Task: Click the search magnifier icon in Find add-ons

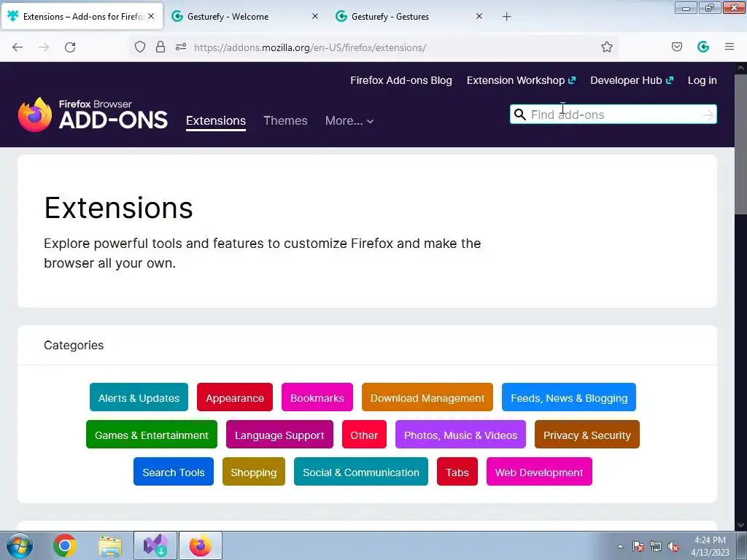Action: click(520, 114)
